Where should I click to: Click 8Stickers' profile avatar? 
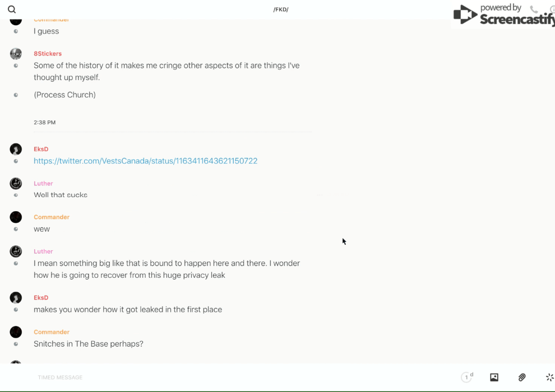(16, 54)
